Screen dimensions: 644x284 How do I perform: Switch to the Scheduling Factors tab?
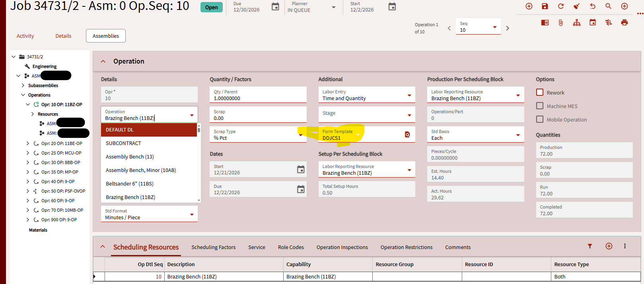pos(213,247)
